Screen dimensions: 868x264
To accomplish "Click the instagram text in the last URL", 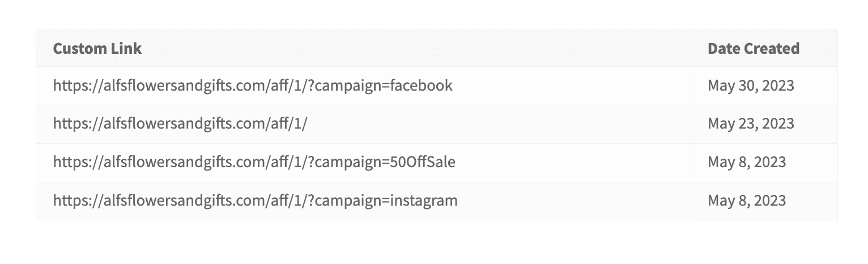I will click(423, 201).
